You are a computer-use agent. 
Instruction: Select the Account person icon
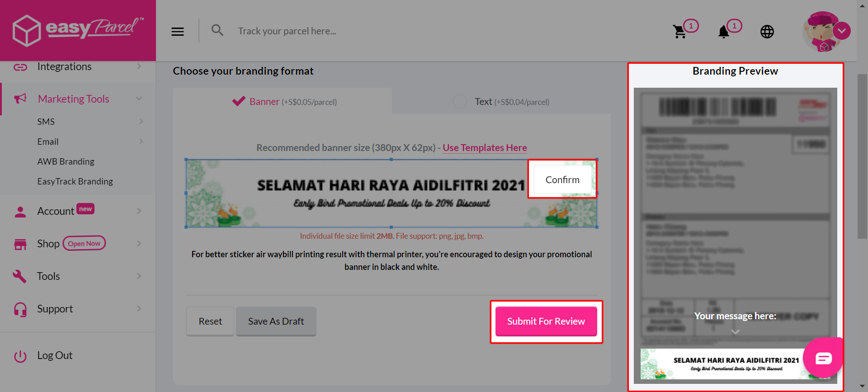pos(20,211)
